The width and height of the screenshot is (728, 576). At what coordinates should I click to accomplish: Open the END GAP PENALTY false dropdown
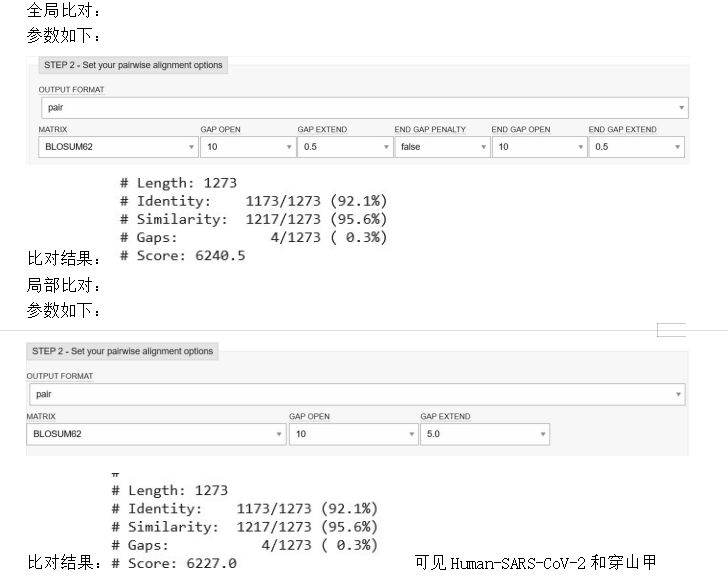(x=442, y=147)
